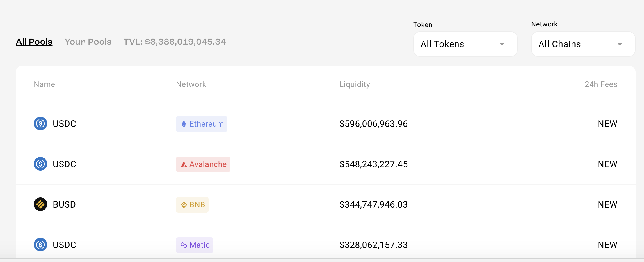The width and height of the screenshot is (644, 262).
Task: Click the Ethereum diamond logo in network badge
Action: point(184,124)
